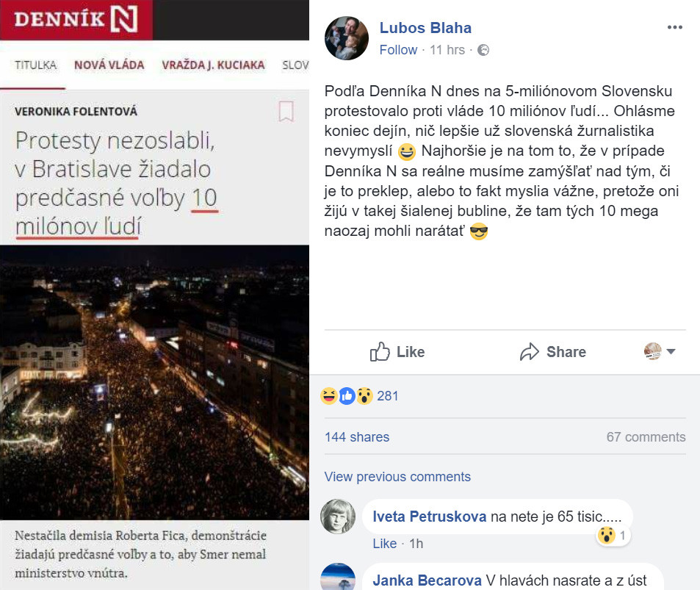
Task: Open the 144 shares list
Action: coord(357,436)
